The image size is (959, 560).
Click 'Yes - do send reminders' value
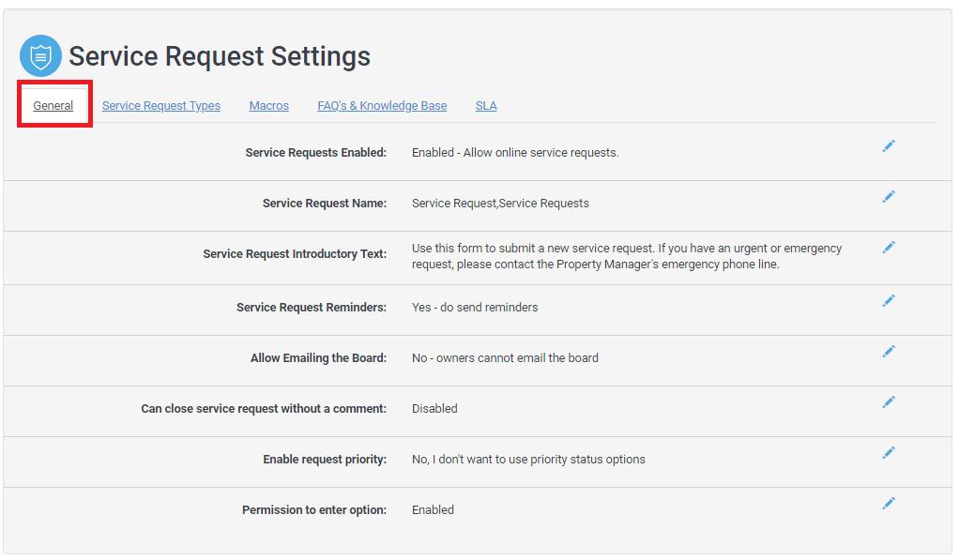[475, 308]
